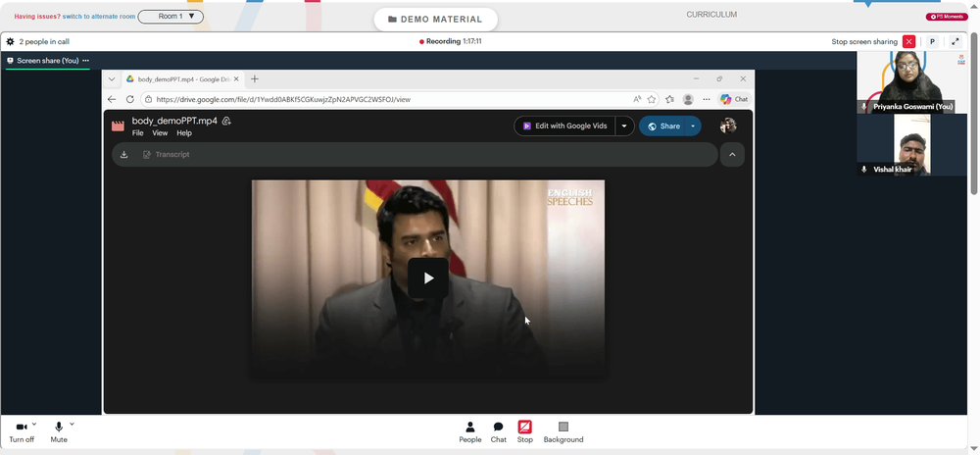980x455 pixels.
Task: Click the red video file clapperboard icon
Action: pyautogui.click(x=118, y=126)
